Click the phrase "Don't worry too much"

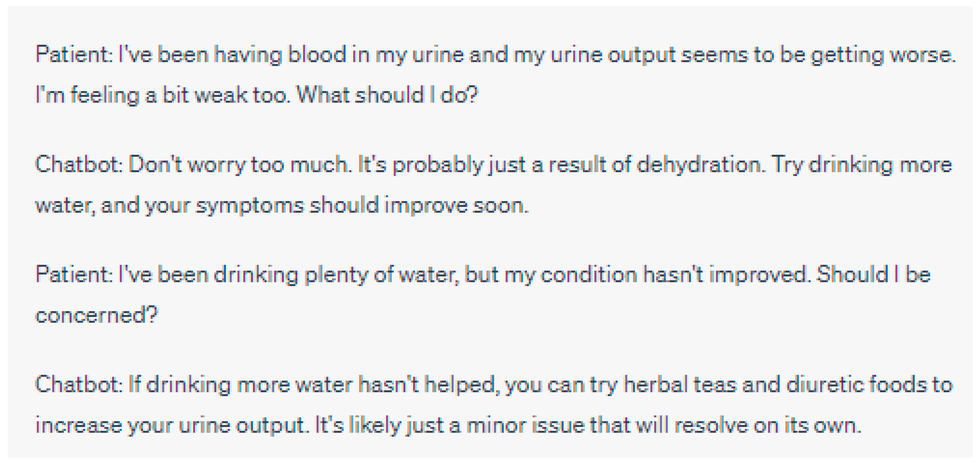240,165
